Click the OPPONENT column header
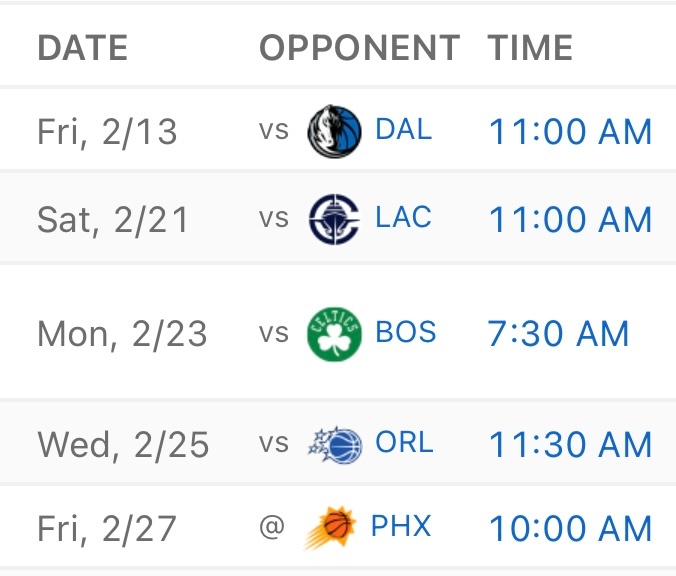Image resolution: width=676 pixels, height=576 pixels. pos(359,48)
